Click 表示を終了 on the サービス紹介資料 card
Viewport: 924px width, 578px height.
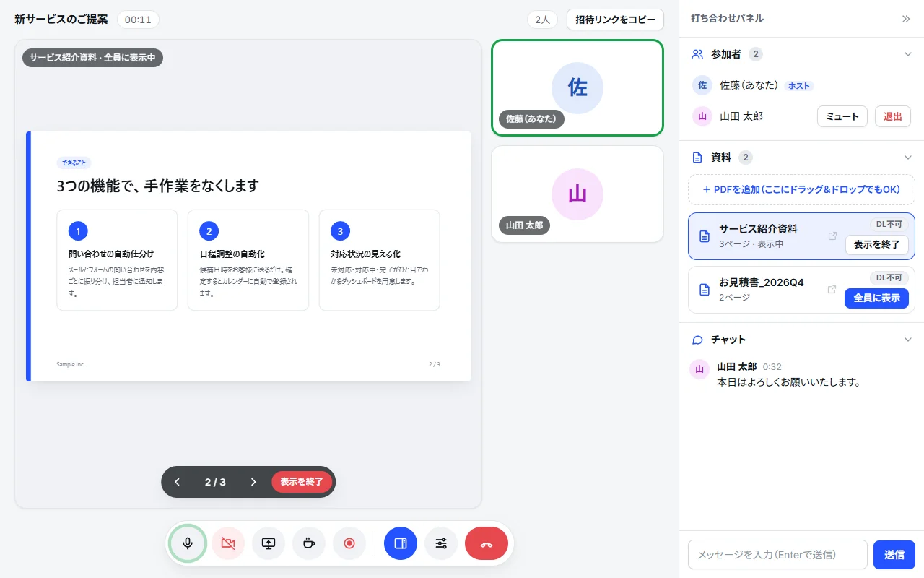(x=877, y=245)
